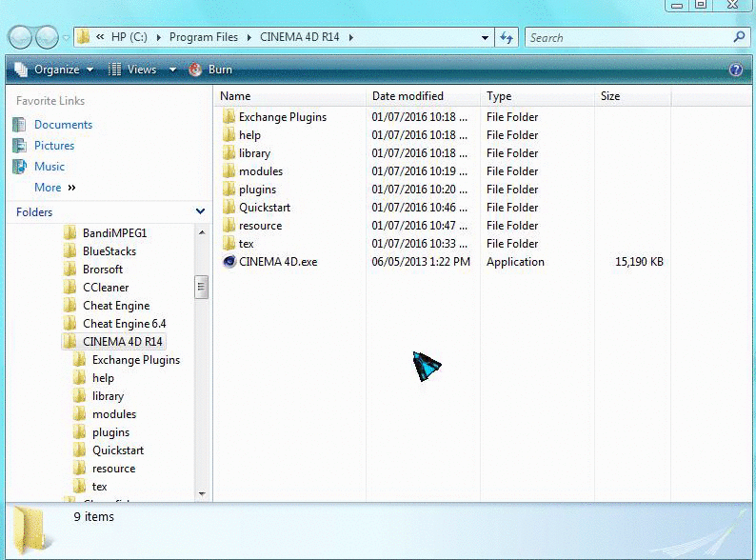Viewport: 756px width, 560px height.
Task: Open the Pictures favorite link
Action: [54, 145]
